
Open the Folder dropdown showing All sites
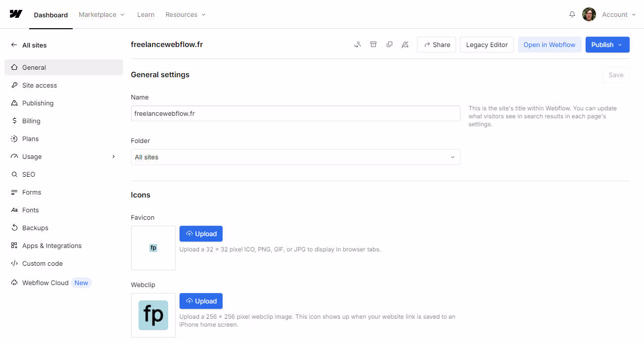coord(295,157)
